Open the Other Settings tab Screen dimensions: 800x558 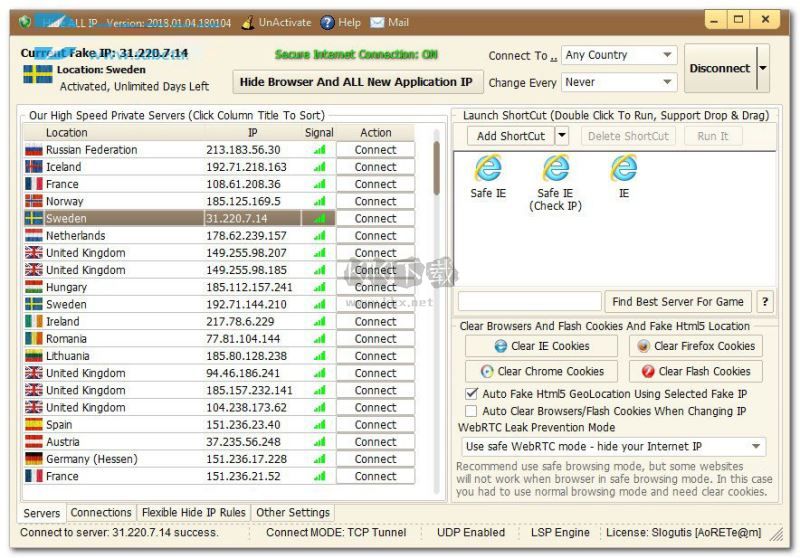pyautogui.click(x=293, y=513)
